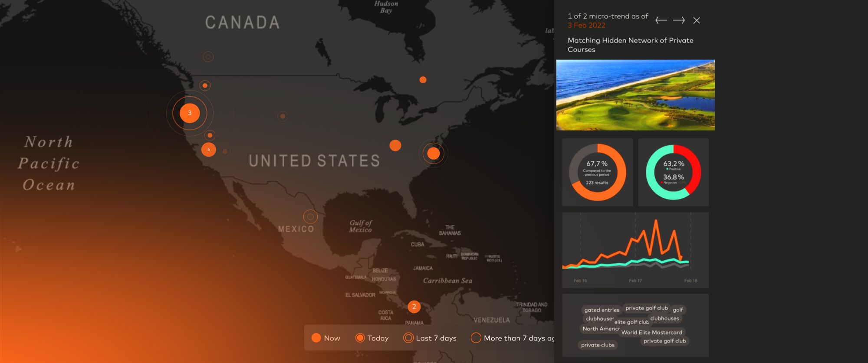The image size is (868, 363).
Task: Click the positive/negative sentiment donut chart
Action: tap(673, 172)
